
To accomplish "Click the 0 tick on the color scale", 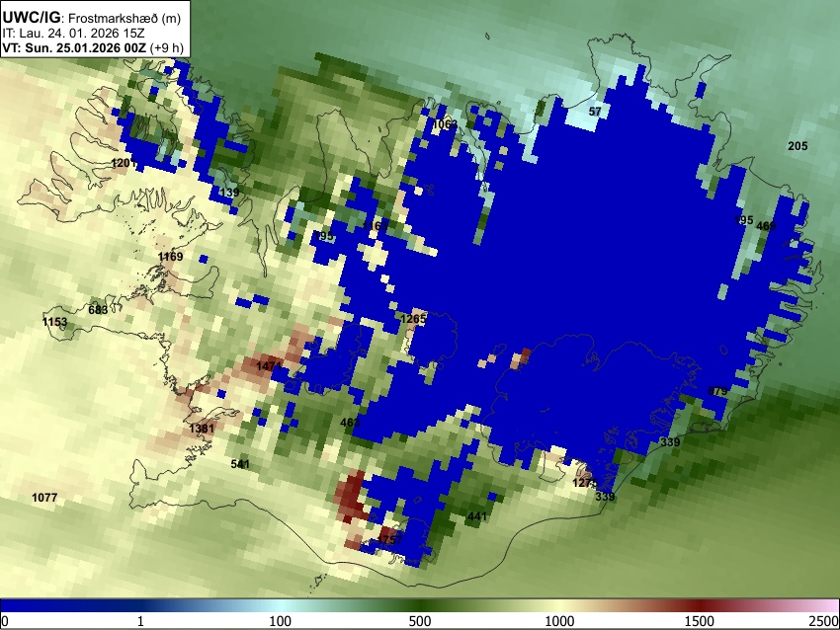I will pyautogui.click(x=5, y=621).
